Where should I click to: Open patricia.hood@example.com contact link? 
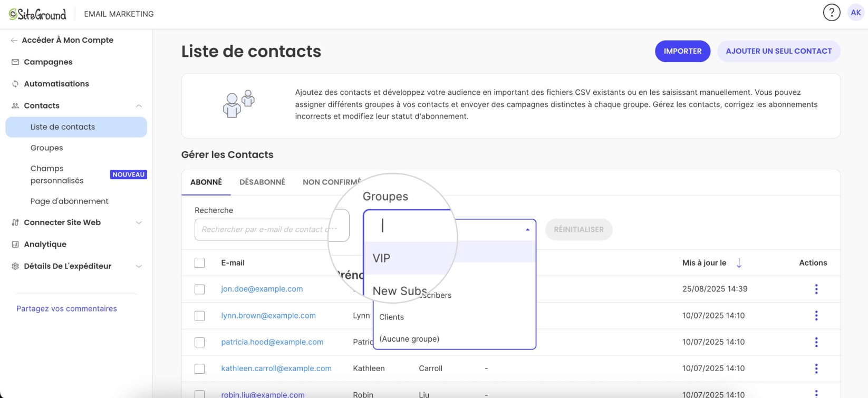(272, 342)
